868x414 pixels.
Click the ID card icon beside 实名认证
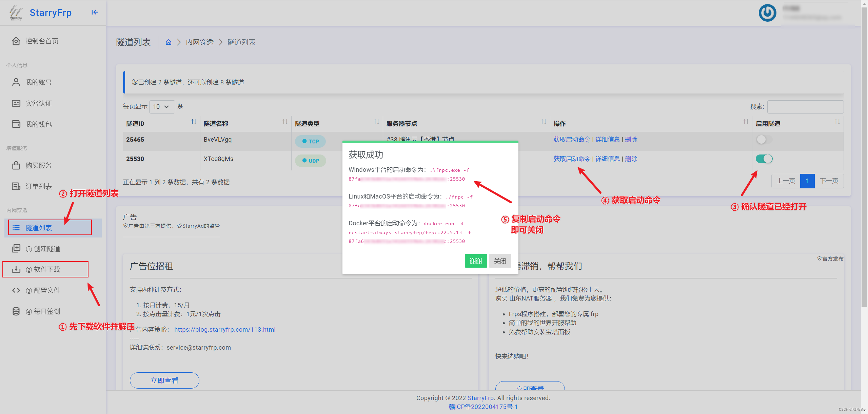[16, 103]
